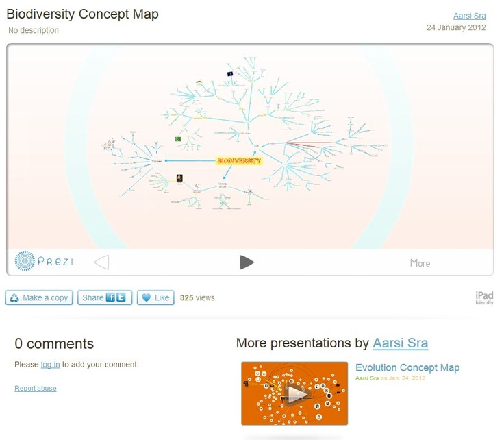Screen dimensions: 504x440
Task: Like this presentation
Action: coord(155,297)
